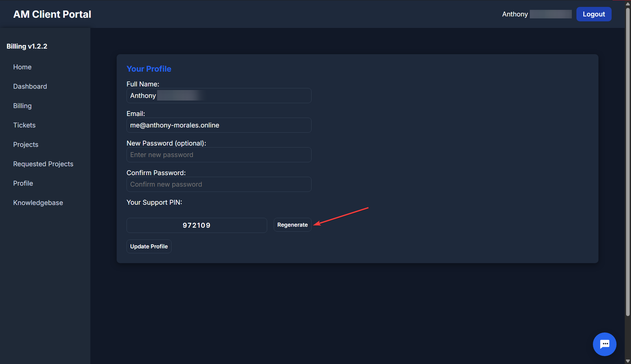Screen dimensions: 631x364
Task: Focus the Enter new password field
Action: 219,155
